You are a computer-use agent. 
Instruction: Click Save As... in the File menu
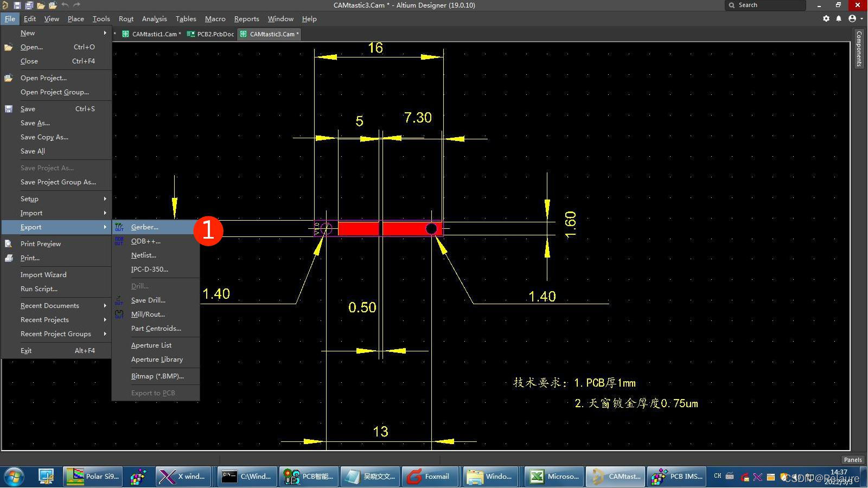pos(56,123)
